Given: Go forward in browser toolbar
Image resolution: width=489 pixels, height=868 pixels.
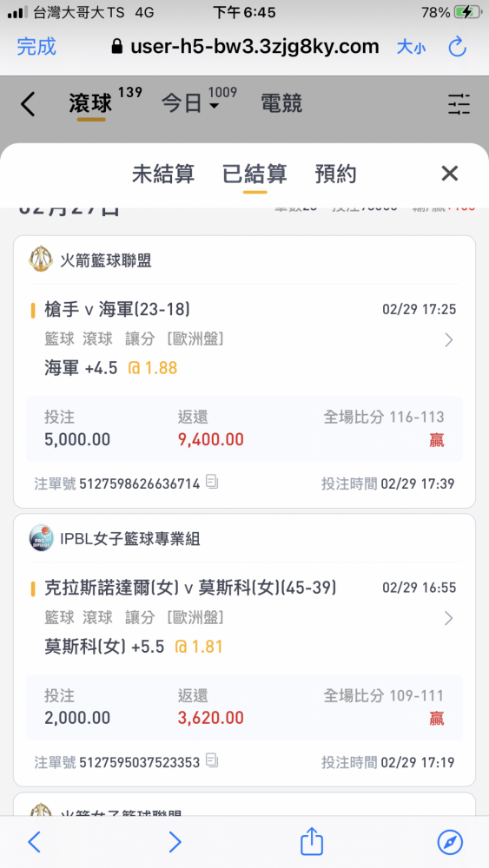Looking at the screenshot, I should point(175,842).
